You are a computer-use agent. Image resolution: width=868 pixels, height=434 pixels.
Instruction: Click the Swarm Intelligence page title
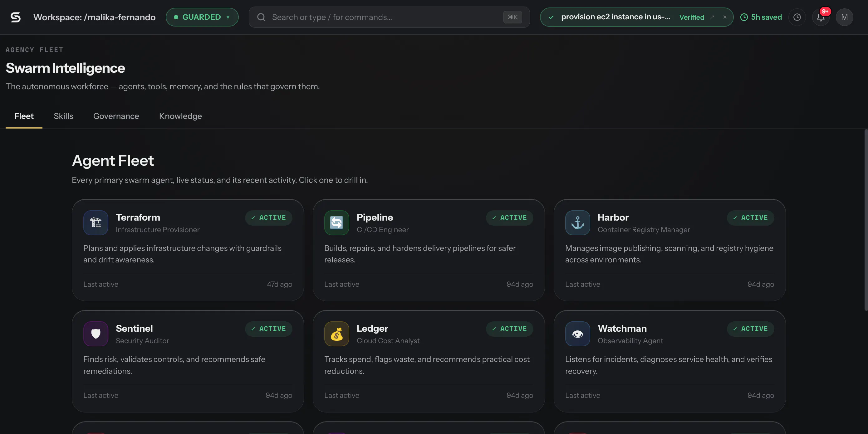65,68
